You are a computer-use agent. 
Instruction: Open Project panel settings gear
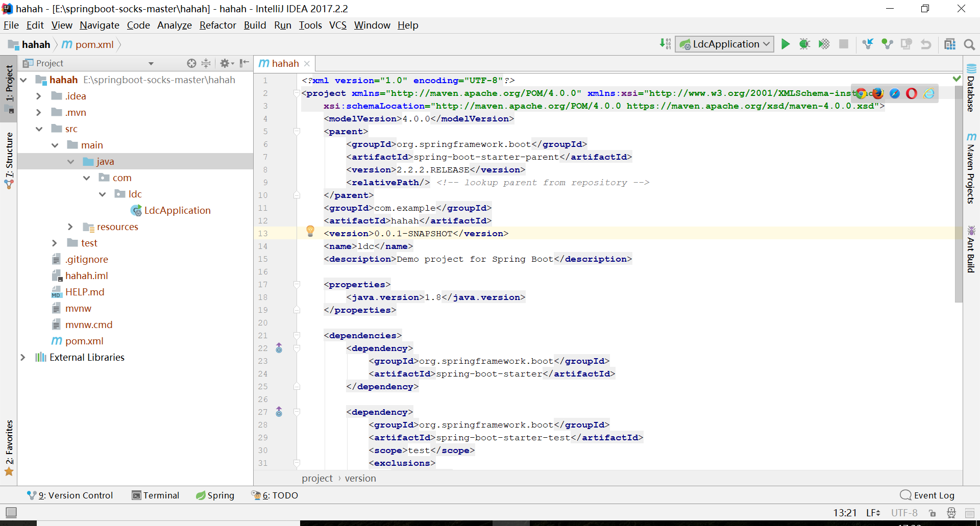(227, 63)
